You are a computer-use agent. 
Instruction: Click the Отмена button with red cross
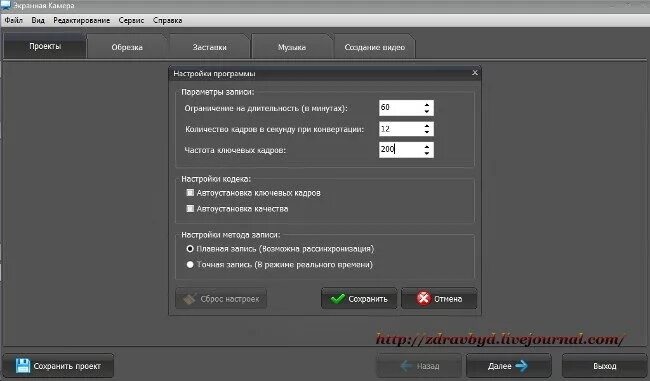[439, 298]
